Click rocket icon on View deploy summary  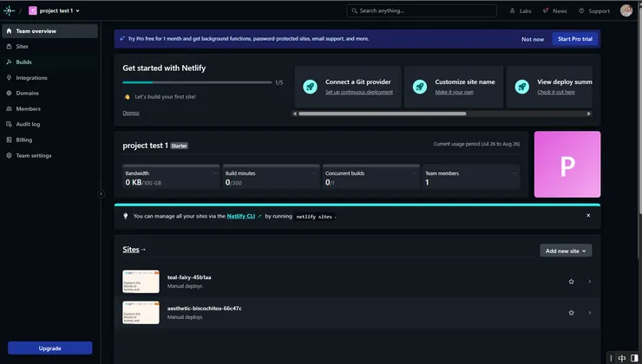pos(522,87)
